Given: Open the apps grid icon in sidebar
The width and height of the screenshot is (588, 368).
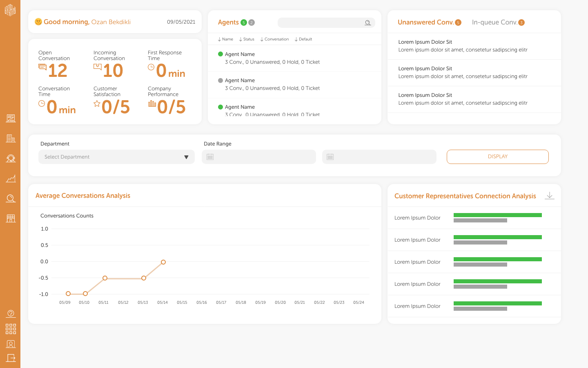Looking at the screenshot, I should tap(11, 329).
